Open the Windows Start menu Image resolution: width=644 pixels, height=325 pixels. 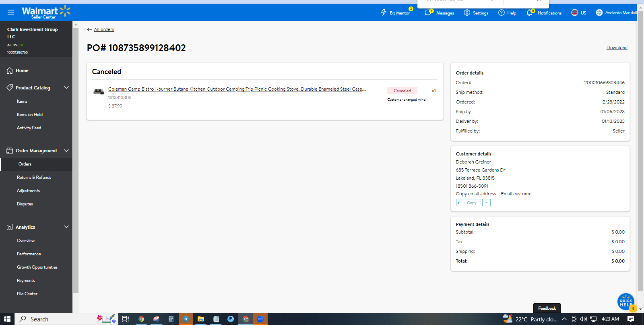[x=7, y=319]
